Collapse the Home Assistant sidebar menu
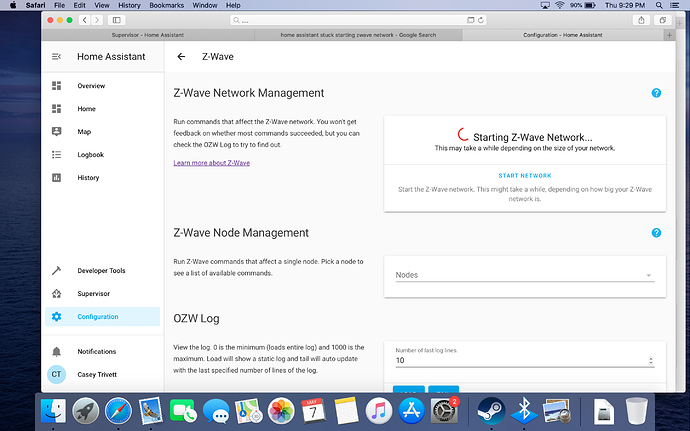This screenshot has width=690, height=431. pos(57,57)
